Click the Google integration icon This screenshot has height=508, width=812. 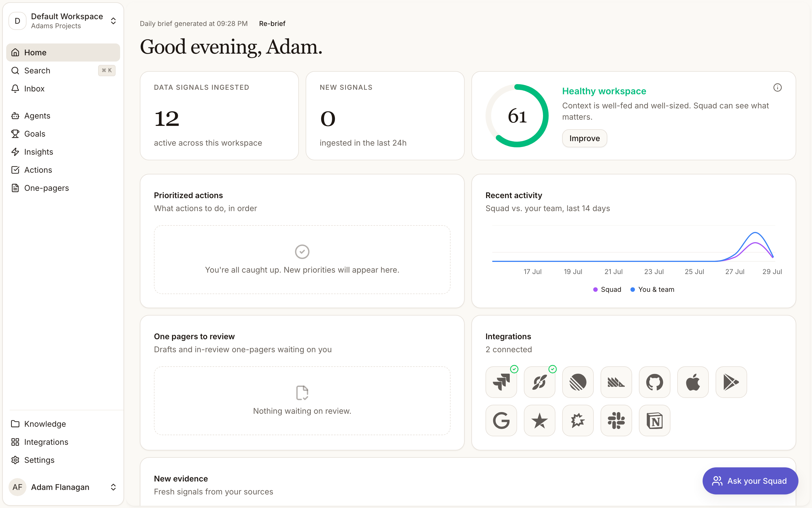pos(501,420)
